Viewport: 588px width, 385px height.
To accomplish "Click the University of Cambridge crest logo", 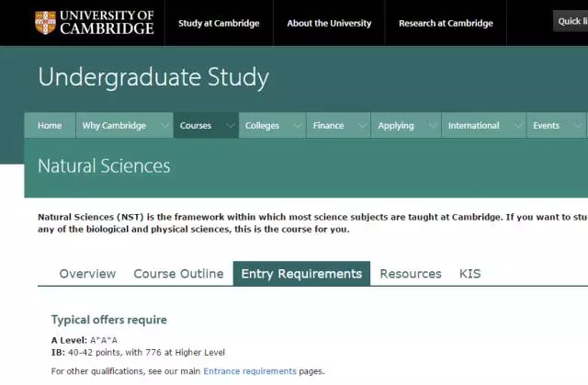I will [x=45, y=23].
